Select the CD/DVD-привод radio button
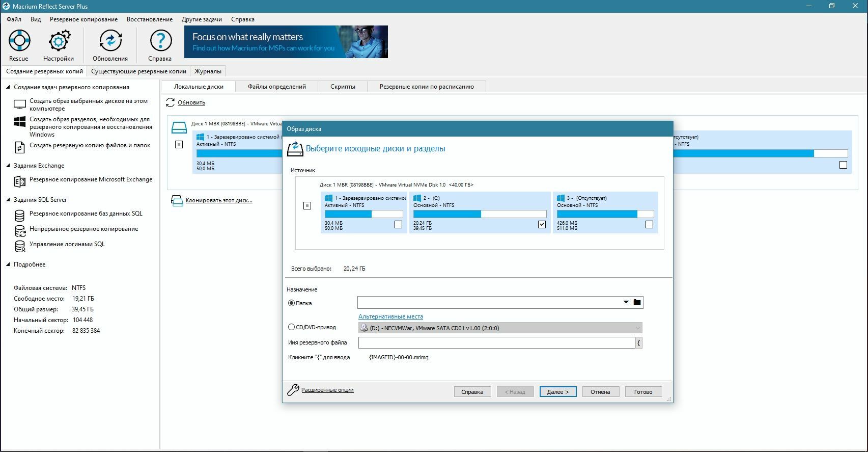This screenshot has height=452, width=868. [292, 327]
